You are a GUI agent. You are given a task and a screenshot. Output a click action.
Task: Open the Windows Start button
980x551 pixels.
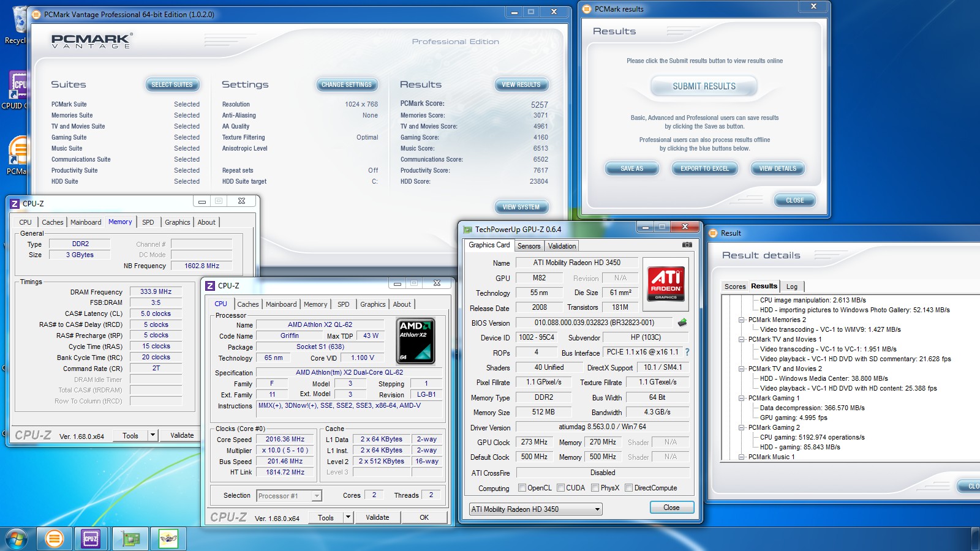pos(17,539)
